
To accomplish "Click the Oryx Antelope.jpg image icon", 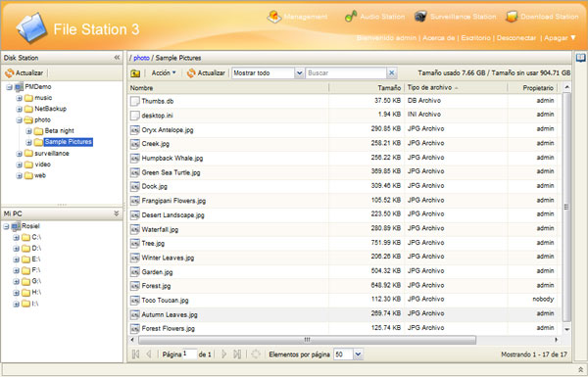I will point(134,130).
